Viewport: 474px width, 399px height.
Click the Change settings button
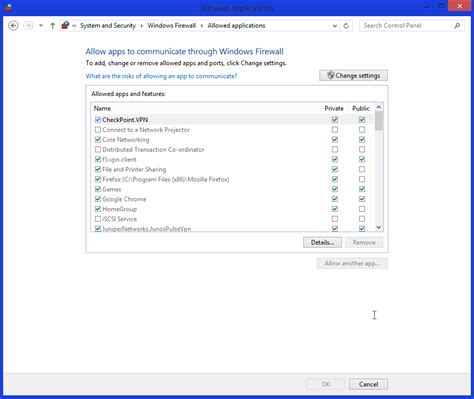tap(353, 75)
